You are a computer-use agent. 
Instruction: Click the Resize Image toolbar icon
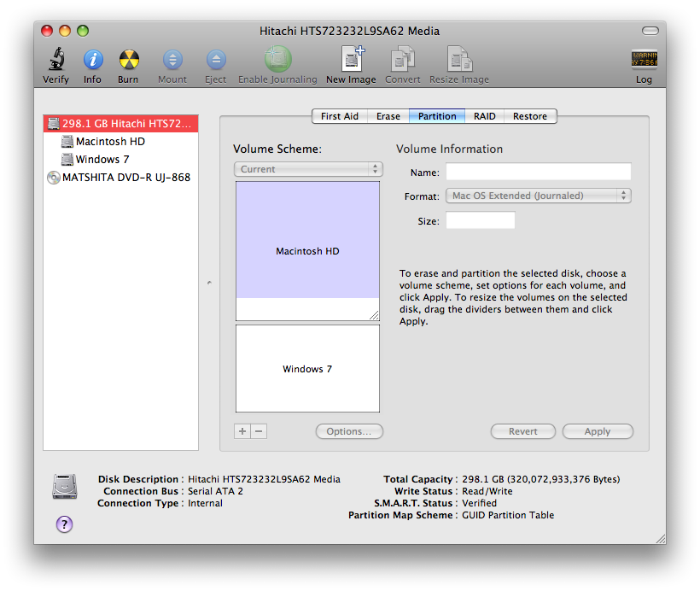click(459, 59)
